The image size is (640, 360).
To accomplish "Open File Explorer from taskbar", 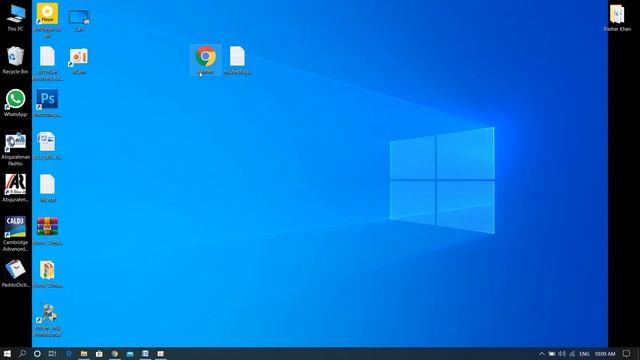I will [x=84, y=354].
